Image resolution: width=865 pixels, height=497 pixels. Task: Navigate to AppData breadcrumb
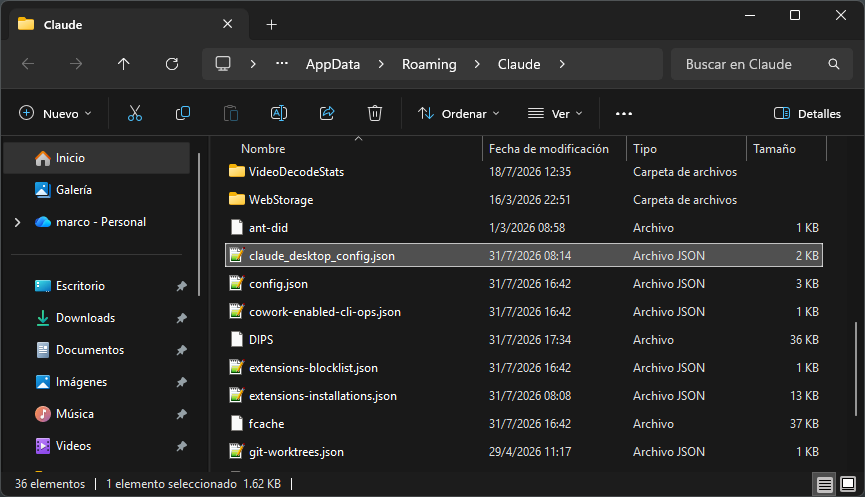333,64
